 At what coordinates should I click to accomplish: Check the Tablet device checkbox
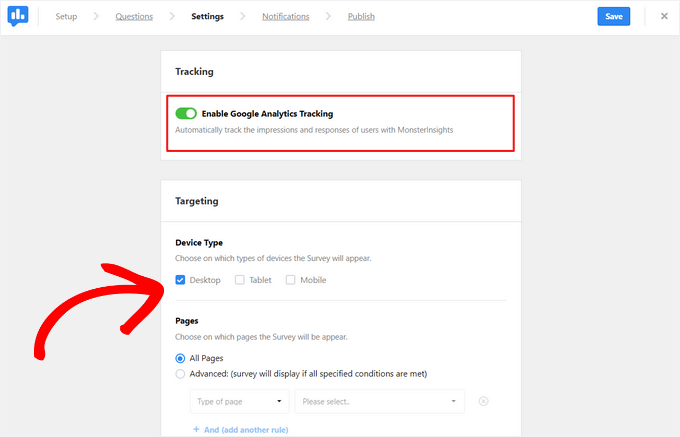pos(239,280)
